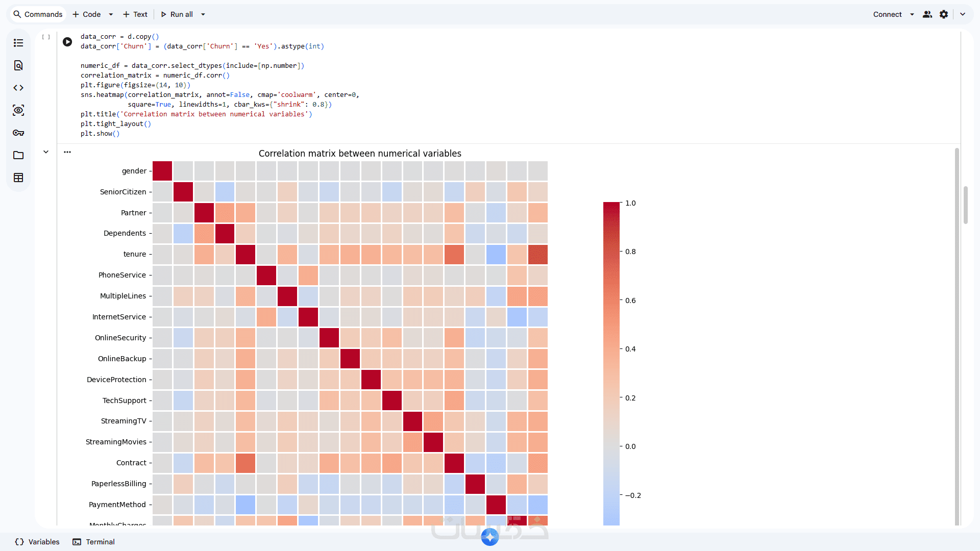
Task: Open the variable inspector eye icon
Action: click(18, 110)
